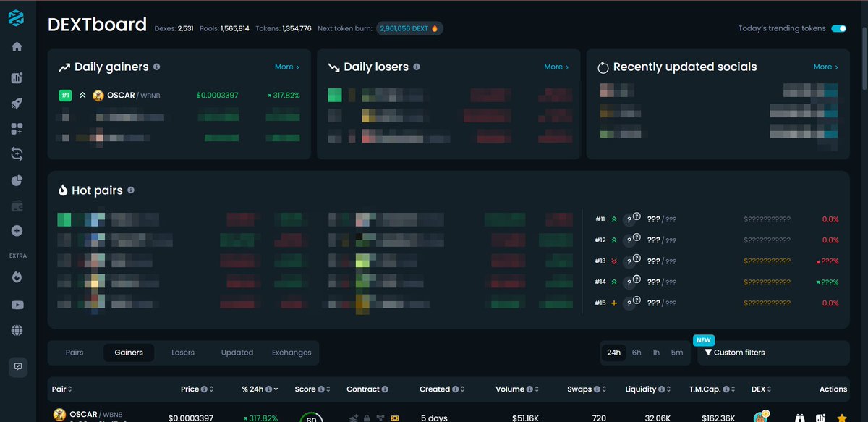Image resolution: width=868 pixels, height=422 pixels.
Task: Toggle Today's trending tokens switch
Action: point(839,29)
